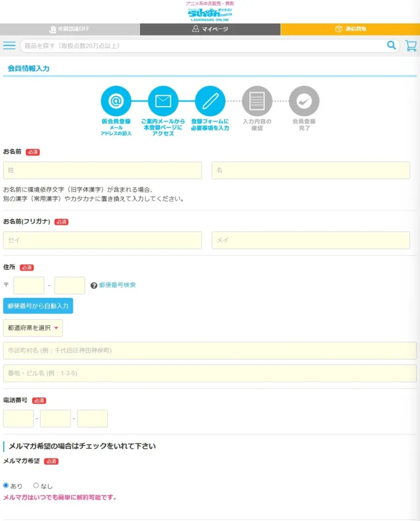Click the メルマガはいつでも簡単に解約可能です text
Viewport: 420px width, 521px height.
(x=60, y=497)
